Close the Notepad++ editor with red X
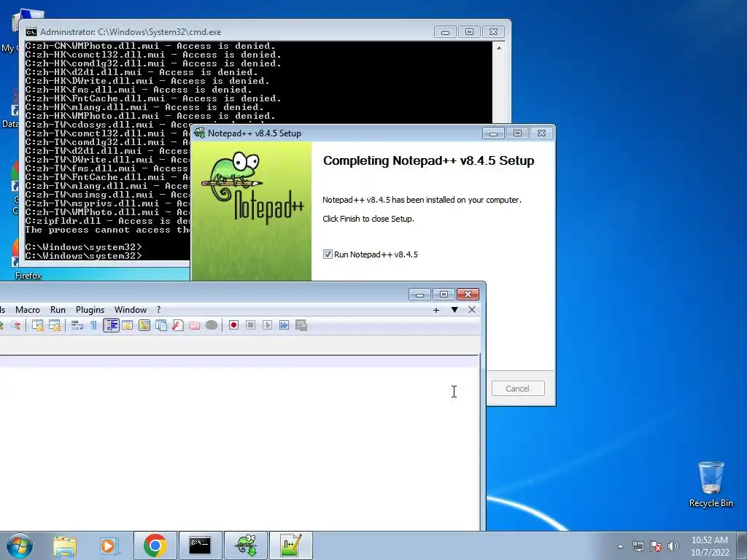The height and width of the screenshot is (560, 747). coord(468,295)
